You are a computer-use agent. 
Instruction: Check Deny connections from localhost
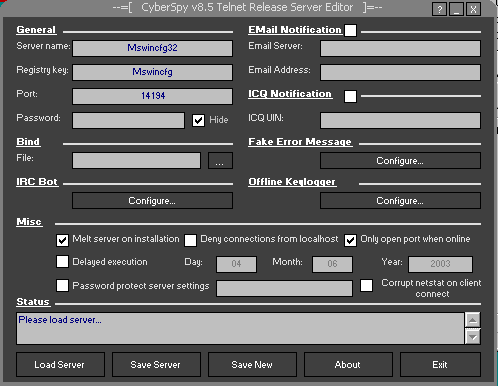point(190,240)
